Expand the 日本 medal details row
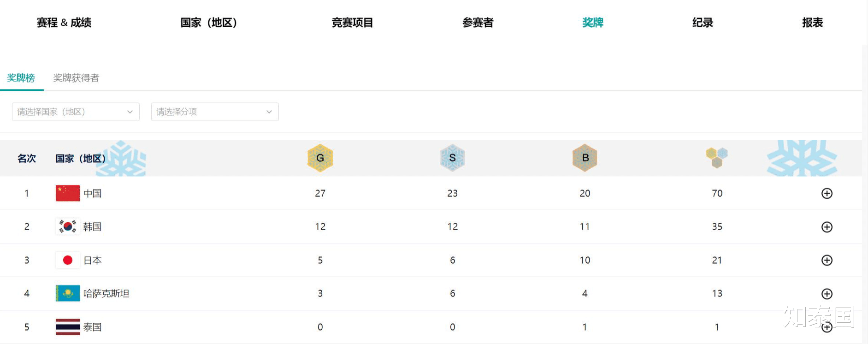The width and height of the screenshot is (868, 344). pos(827,261)
